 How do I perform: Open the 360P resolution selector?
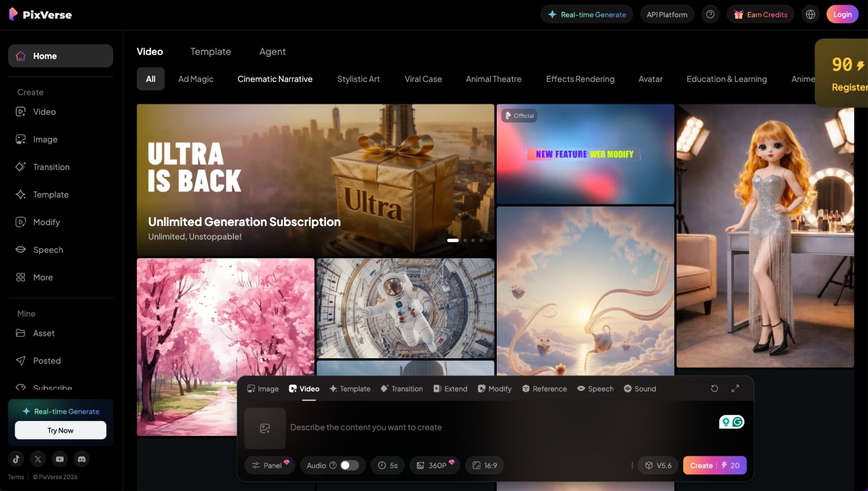(435, 466)
